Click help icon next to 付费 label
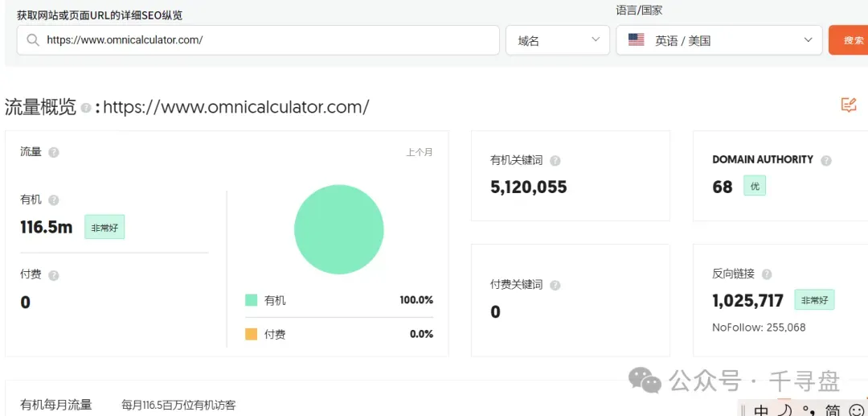 click(53, 275)
